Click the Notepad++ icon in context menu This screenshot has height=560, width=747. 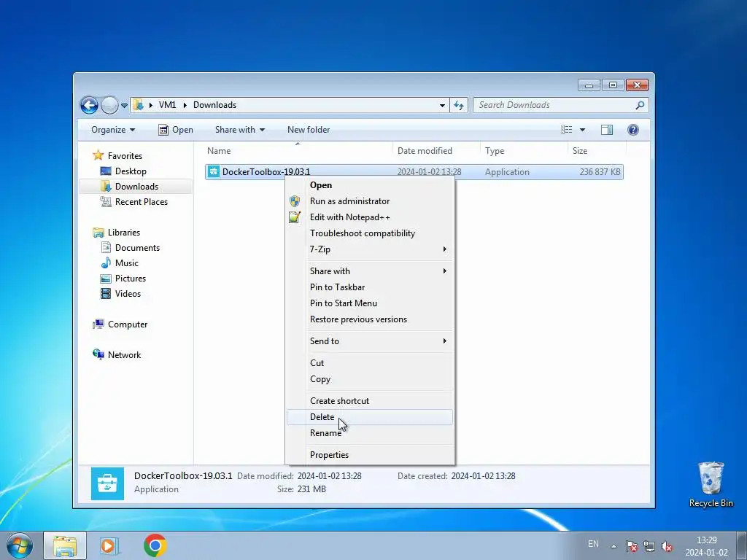click(295, 217)
